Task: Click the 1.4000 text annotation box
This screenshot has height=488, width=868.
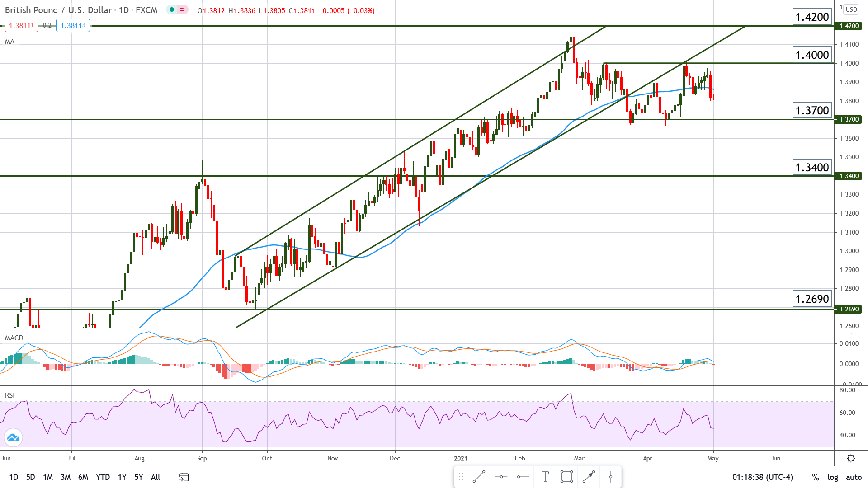Action: point(812,55)
